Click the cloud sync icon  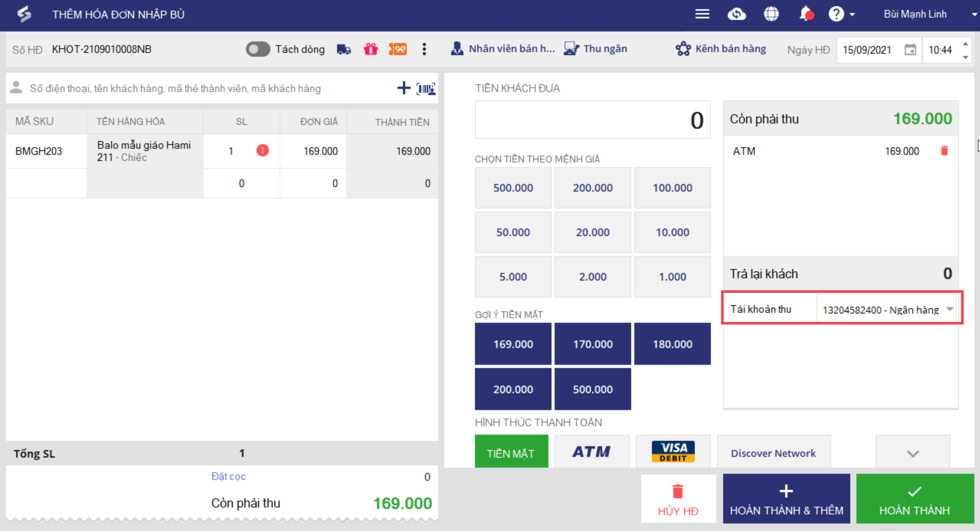(x=736, y=14)
